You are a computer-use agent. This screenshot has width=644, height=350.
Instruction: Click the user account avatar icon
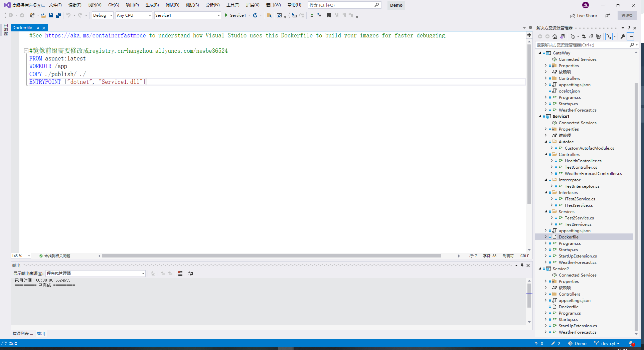click(586, 5)
